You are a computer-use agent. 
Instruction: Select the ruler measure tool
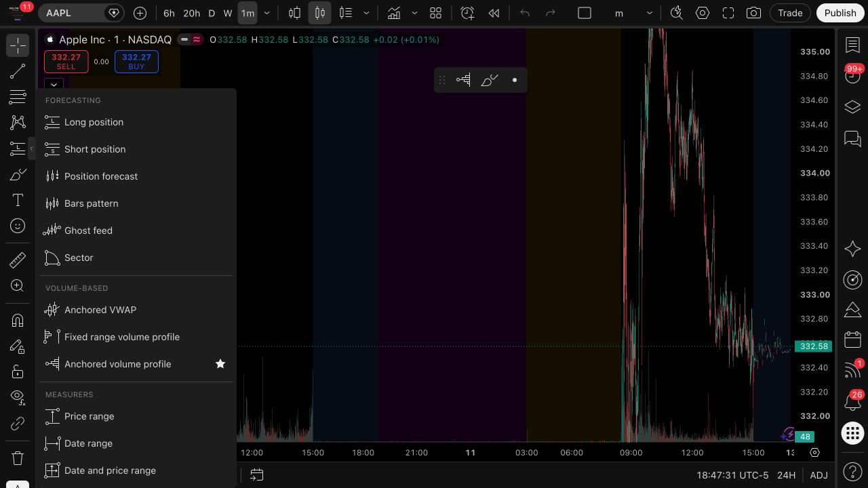click(x=18, y=260)
